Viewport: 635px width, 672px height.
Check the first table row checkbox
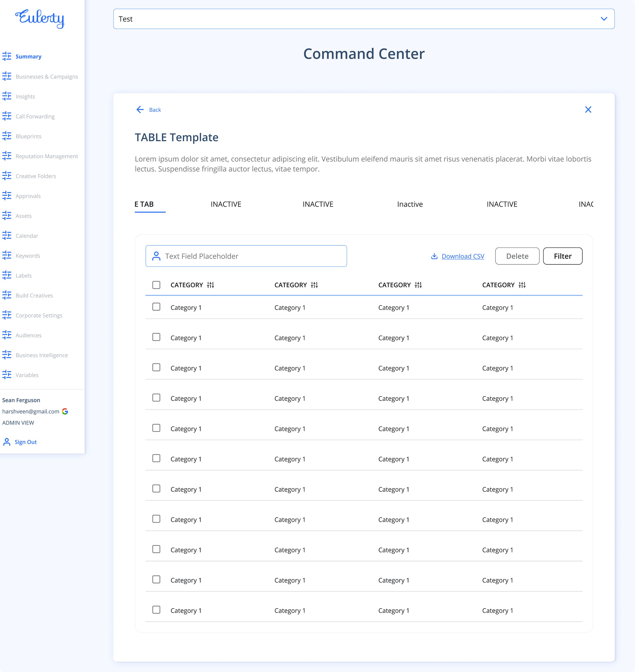(156, 307)
